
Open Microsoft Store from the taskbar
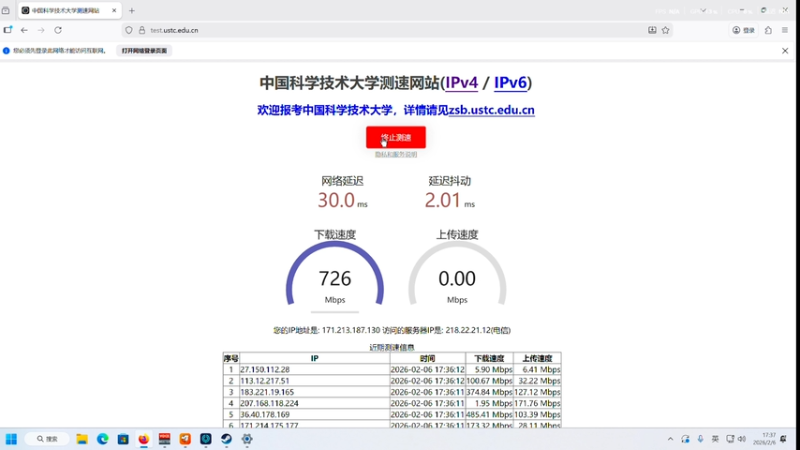(x=123, y=439)
